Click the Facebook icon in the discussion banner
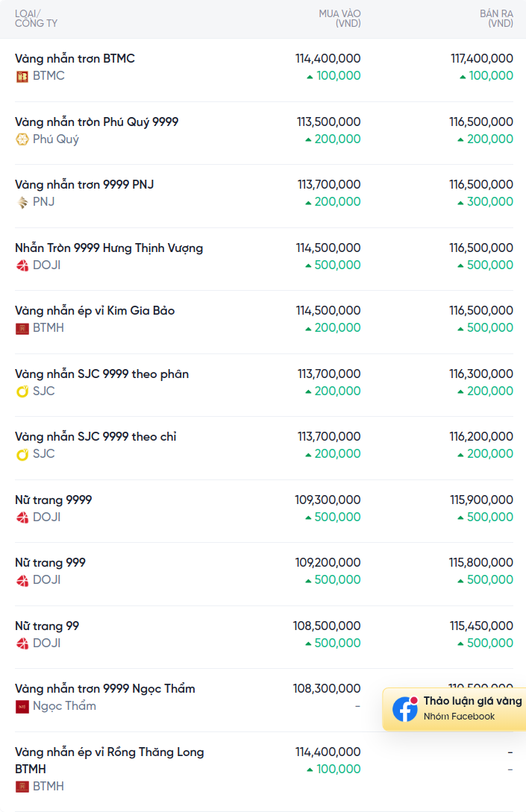 (404, 709)
